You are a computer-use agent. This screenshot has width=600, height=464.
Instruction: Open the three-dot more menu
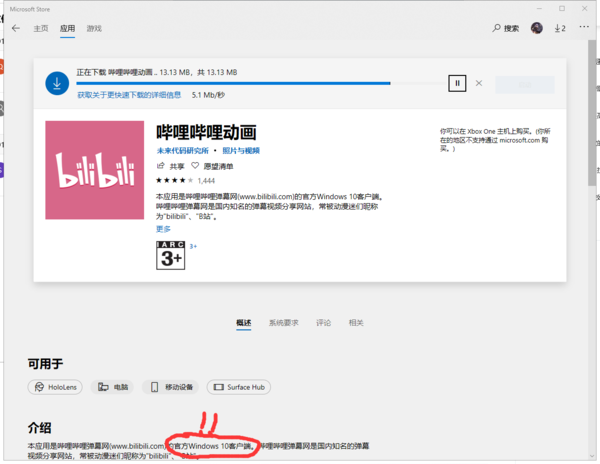(584, 27)
